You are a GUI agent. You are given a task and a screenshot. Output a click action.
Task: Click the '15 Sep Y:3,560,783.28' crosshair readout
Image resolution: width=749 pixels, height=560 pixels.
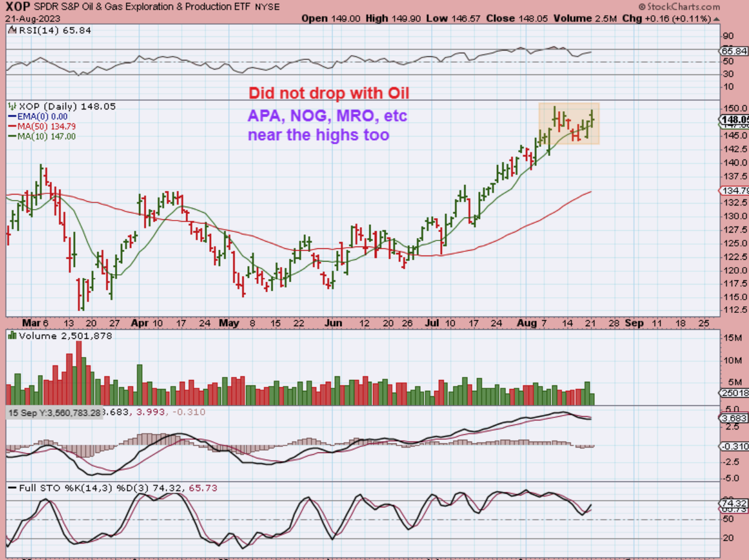click(54, 413)
